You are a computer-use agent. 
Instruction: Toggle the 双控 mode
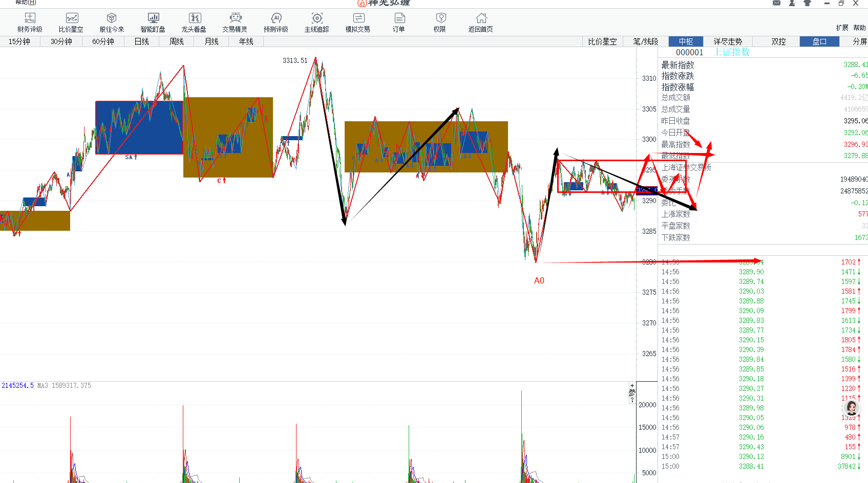pyautogui.click(x=779, y=41)
